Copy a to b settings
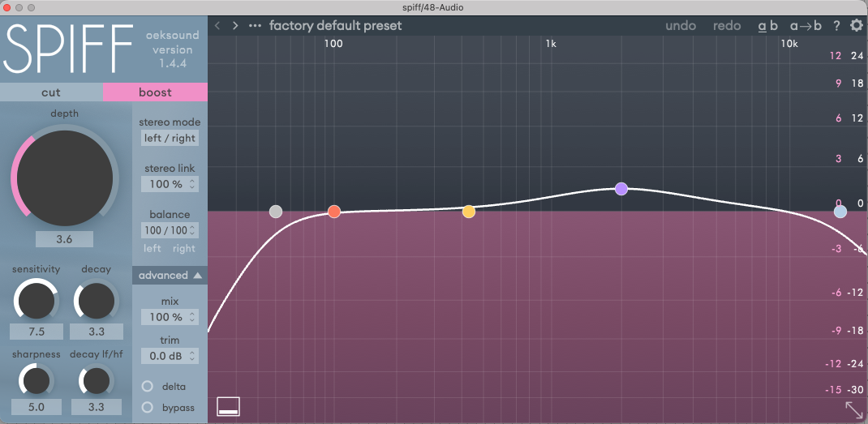This screenshot has width=868, height=424. pos(806,26)
